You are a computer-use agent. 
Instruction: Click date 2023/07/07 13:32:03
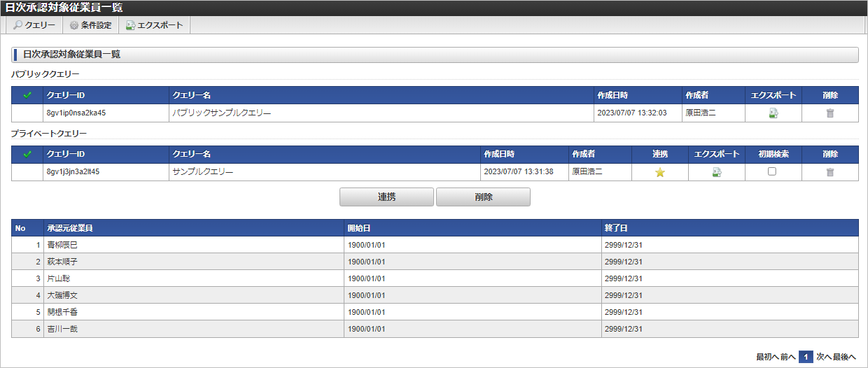coord(631,113)
